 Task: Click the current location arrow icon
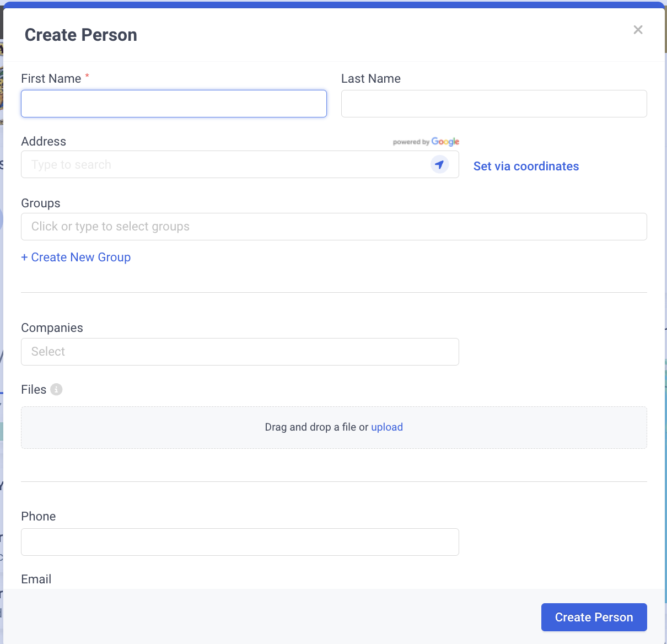click(x=439, y=164)
